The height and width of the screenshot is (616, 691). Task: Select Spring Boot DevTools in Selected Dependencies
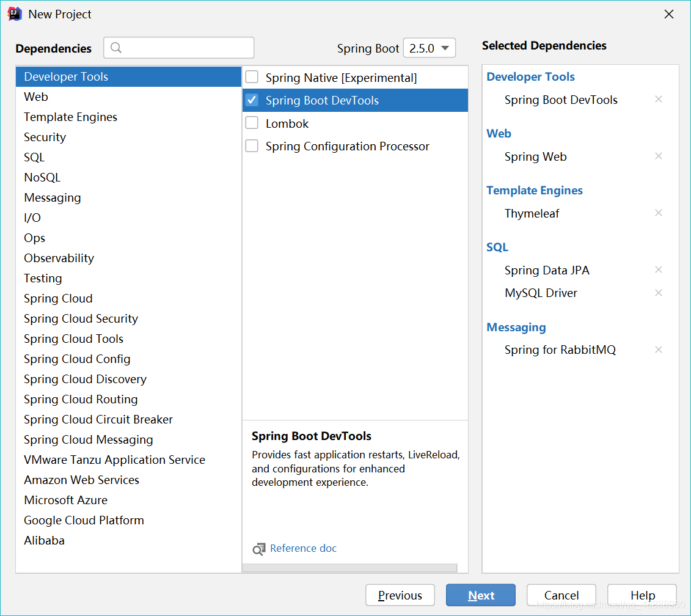point(560,100)
